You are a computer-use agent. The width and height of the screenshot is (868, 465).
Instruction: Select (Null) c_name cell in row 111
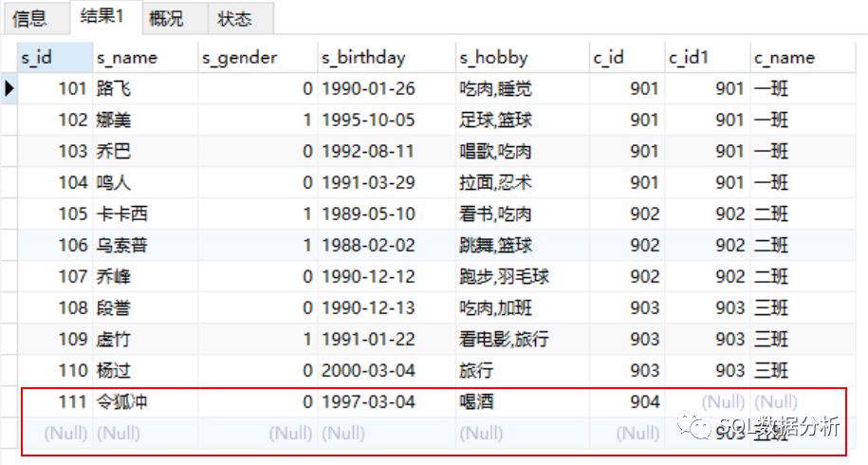(803, 401)
